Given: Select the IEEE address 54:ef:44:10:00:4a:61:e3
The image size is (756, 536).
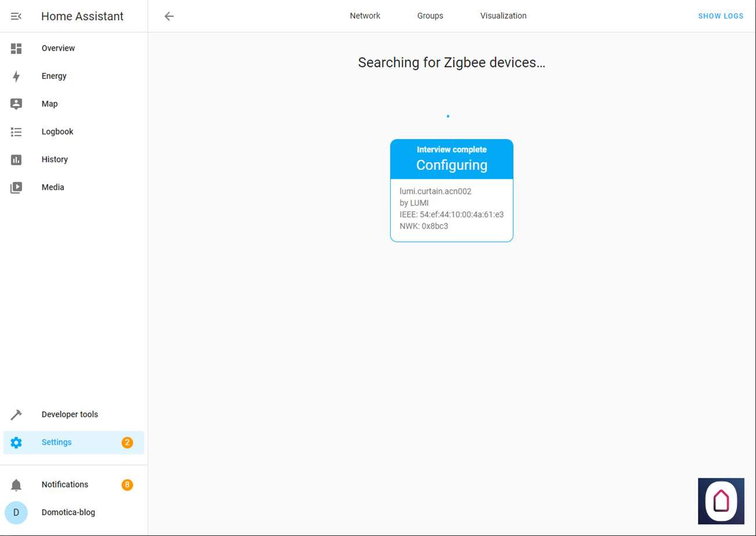Looking at the screenshot, I should [452, 215].
